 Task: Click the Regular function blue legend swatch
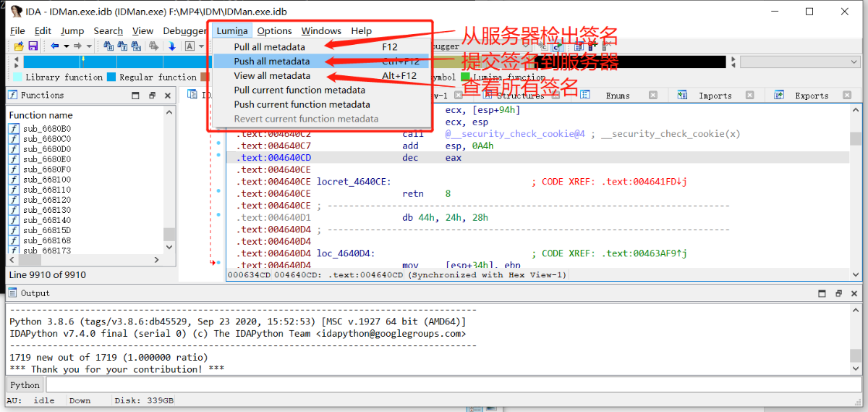(x=111, y=77)
